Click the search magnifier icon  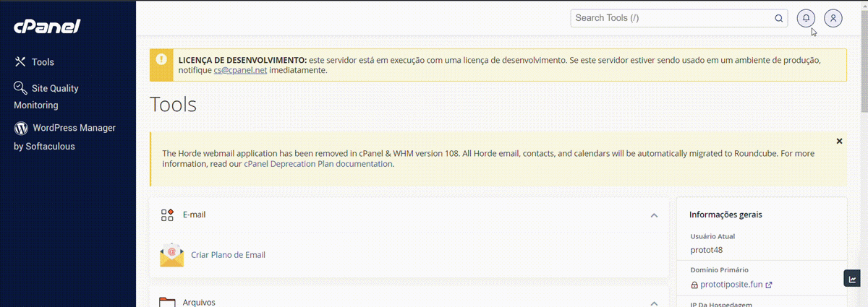(779, 18)
